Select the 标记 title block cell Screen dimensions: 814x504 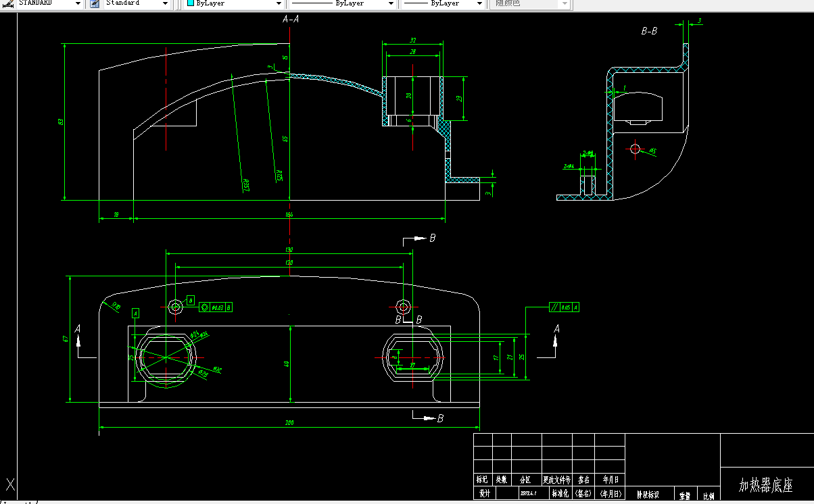click(483, 480)
